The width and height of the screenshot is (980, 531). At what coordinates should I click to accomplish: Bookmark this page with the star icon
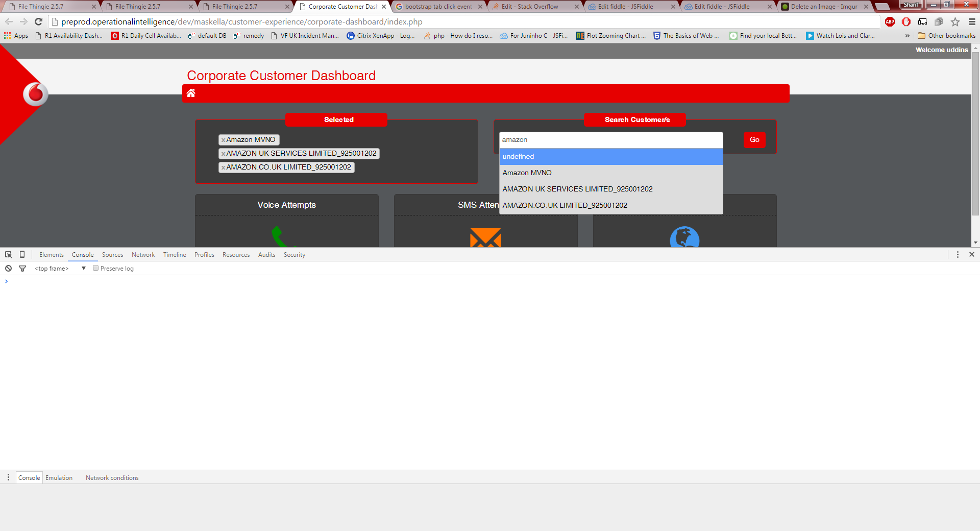[955, 22]
